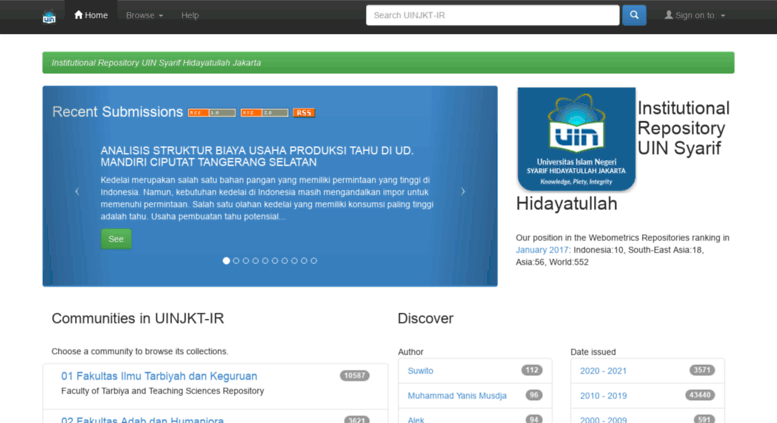Open the RSS 2.0 feed badge
This screenshot has height=423, width=777.
pos(265,113)
